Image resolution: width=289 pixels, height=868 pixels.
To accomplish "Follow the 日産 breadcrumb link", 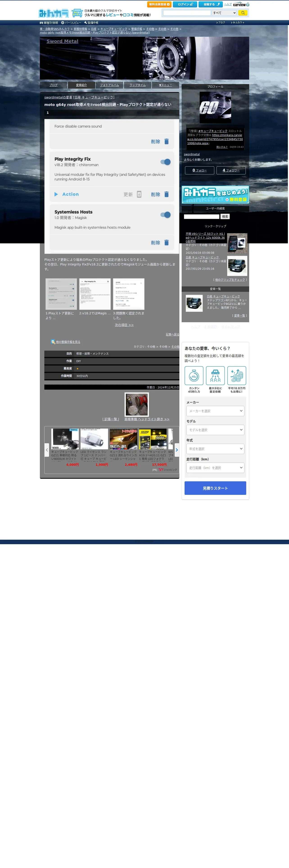I will [94, 29].
